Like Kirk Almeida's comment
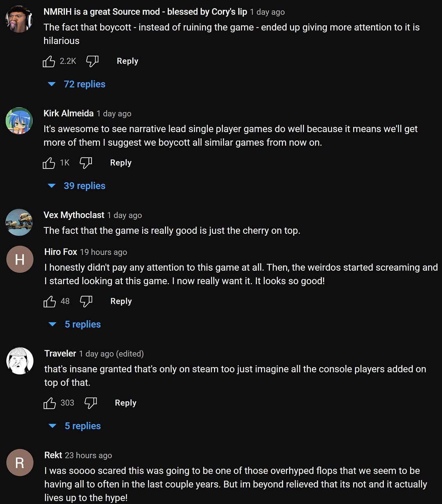 (x=49, y=163)
